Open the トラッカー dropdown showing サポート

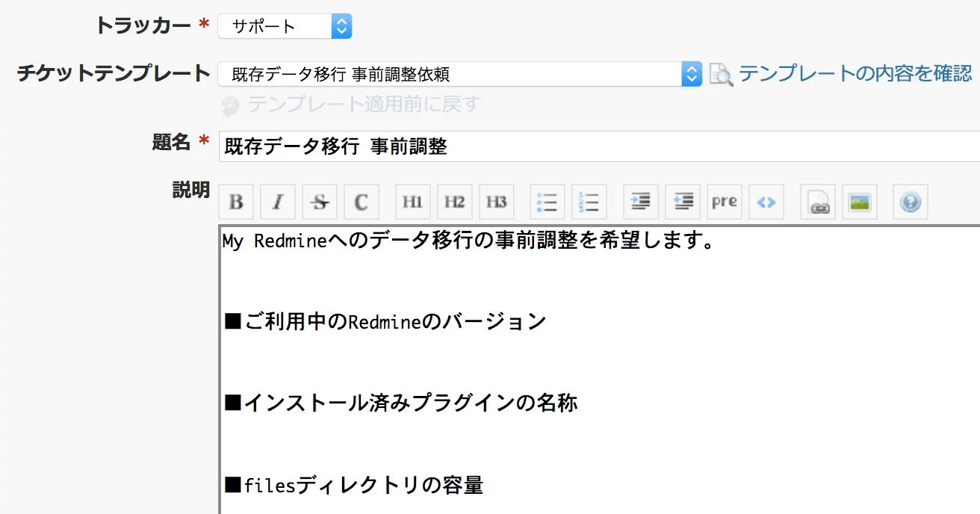pos(285,27)
